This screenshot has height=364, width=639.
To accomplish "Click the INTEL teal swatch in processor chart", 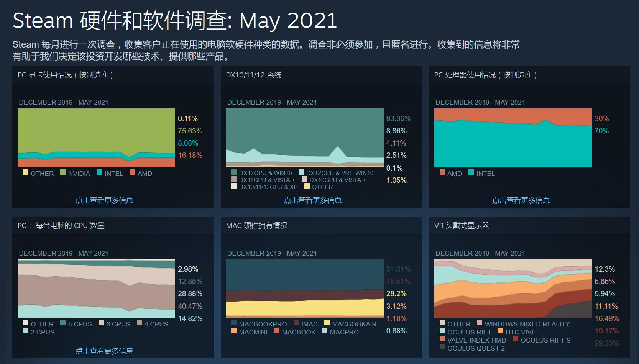I will 471,172.
